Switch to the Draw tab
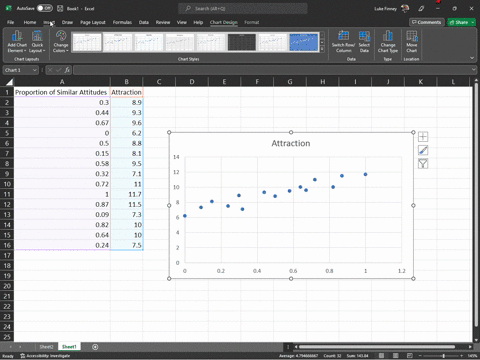The width and height of the screenshot is (480, 360). coord(67,22)
